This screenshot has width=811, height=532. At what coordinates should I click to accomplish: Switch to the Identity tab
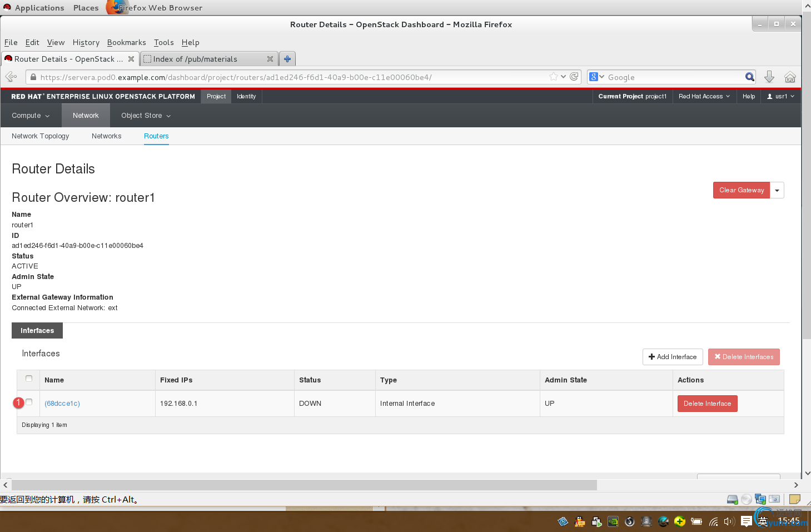[246, 96]
